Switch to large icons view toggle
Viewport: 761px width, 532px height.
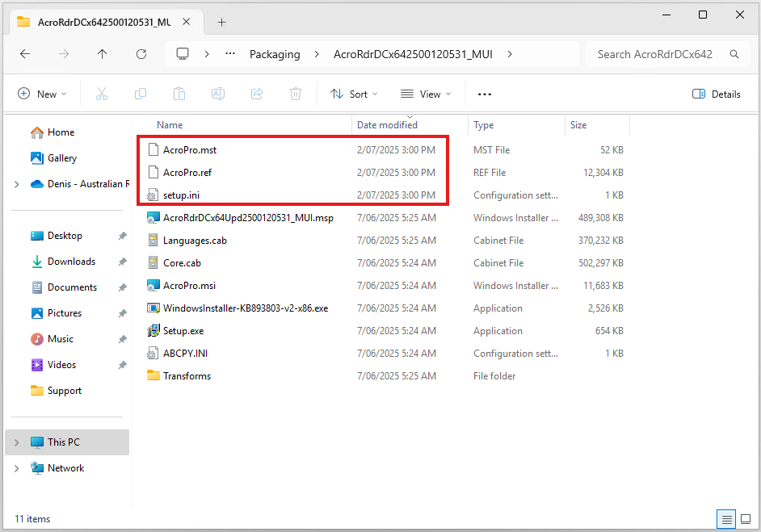pos(746,518)
